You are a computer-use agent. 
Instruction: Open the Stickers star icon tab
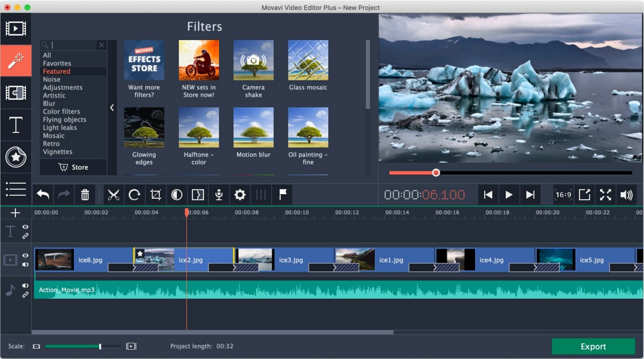click(16, 157)
